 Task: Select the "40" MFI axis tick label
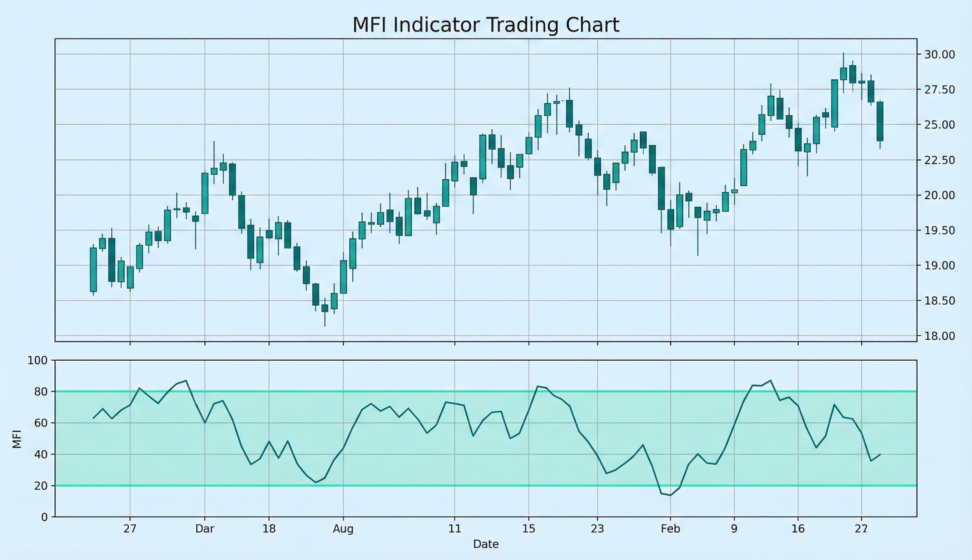point(41,455)
